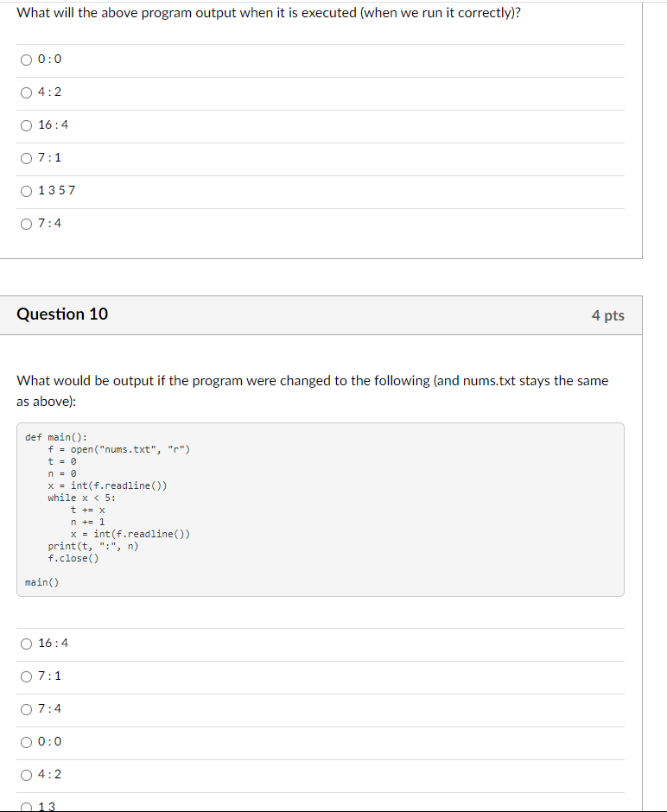667x812 pixels.
Task: Select the 1 3 5 7 answer choice
Action: [26, 191]
